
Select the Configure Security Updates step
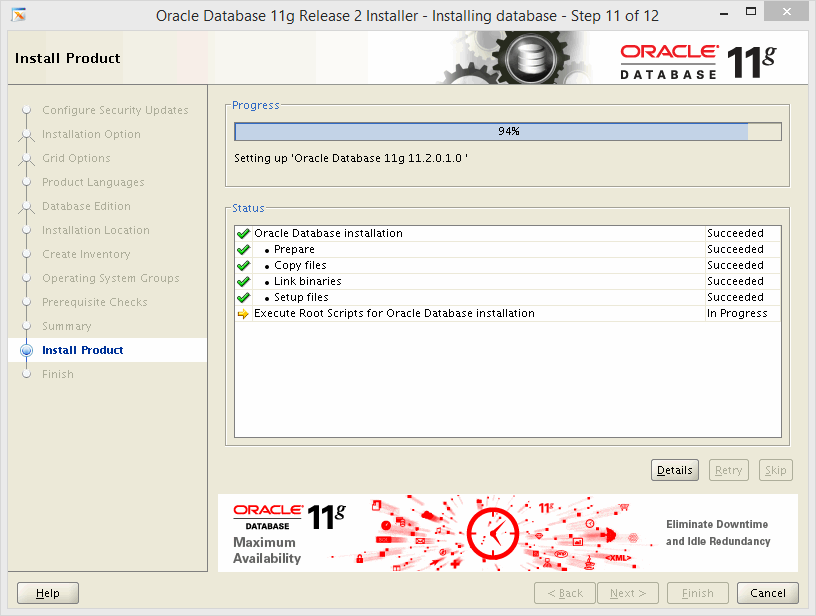coord(115,110)
